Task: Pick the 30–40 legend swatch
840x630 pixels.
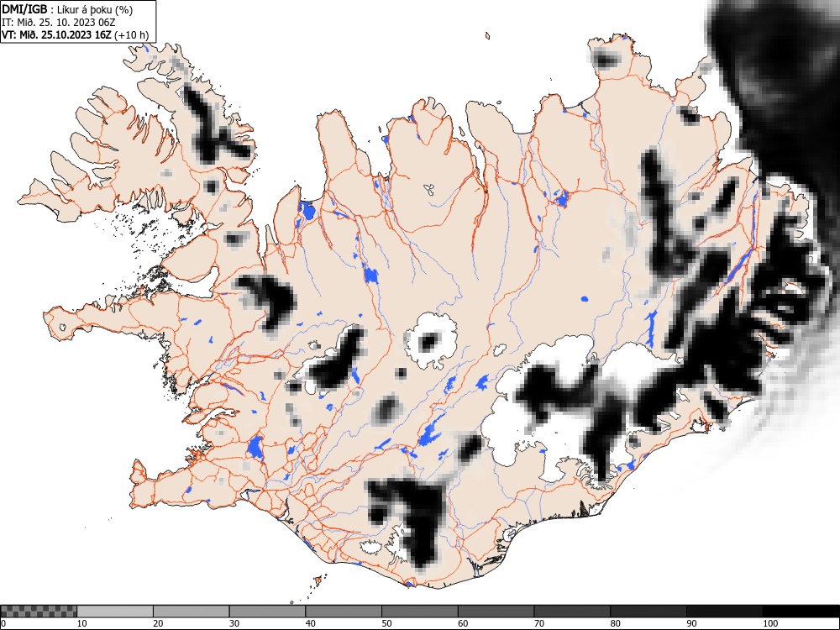Action: 267,612
